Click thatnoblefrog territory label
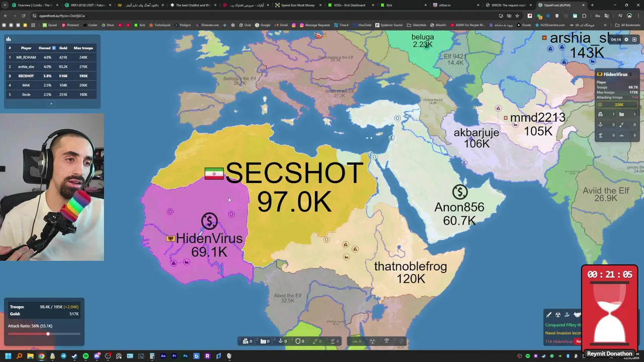Screen dimensions: 644x362 click(x=410, y=266)
